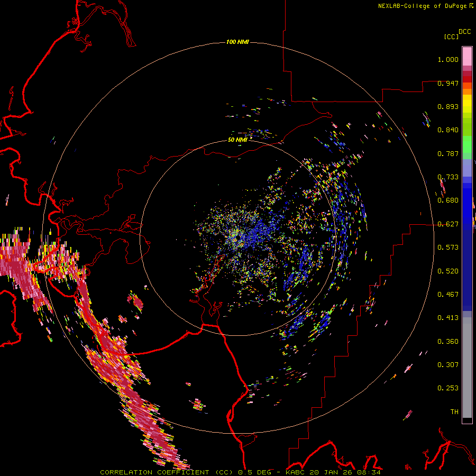Click the [CC] unit label
476x476 pixels.
(x=451, y=36)
